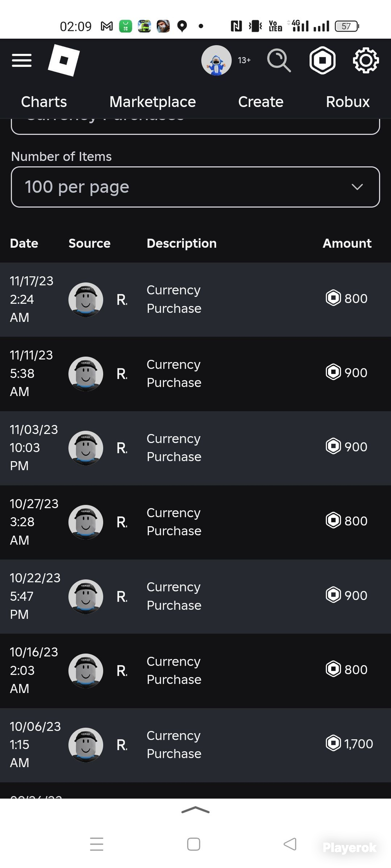Screen dimensions: 391x868
Task: Select the 11/03/23 Currency Purchase description
Action: (x=174, y=448)
